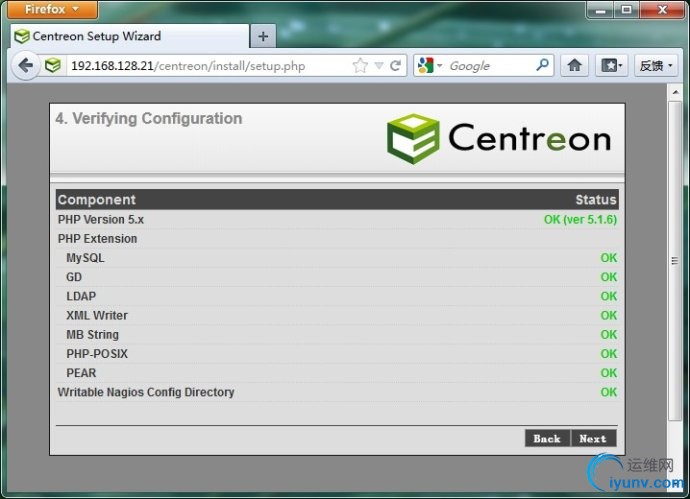The image size is (690, 499).
Task: Open a new tab with plus button
Action: (263, 37)
